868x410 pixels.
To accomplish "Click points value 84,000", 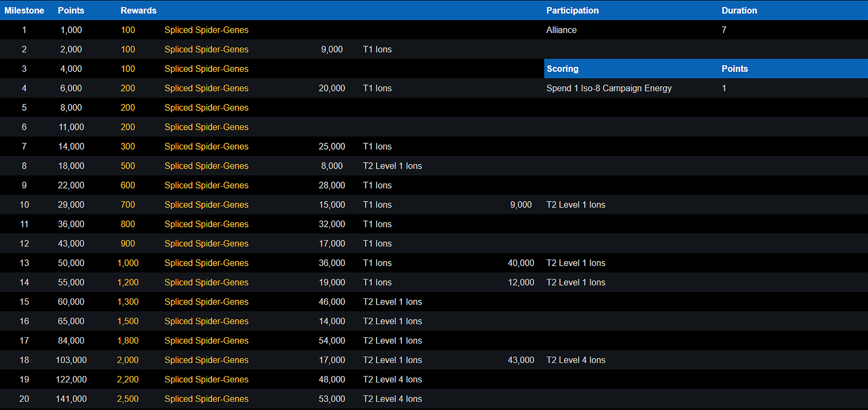I will 71,341.
